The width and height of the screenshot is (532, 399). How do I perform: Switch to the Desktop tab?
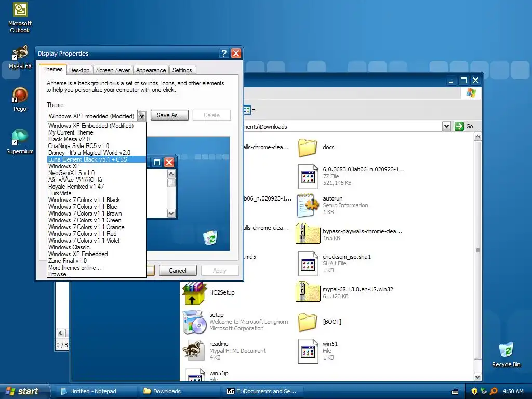point(79,70)
